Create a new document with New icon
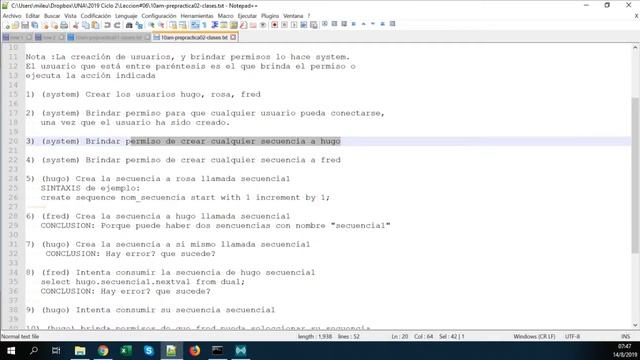This screenshot has width=640, height=360. pos(6,25)
